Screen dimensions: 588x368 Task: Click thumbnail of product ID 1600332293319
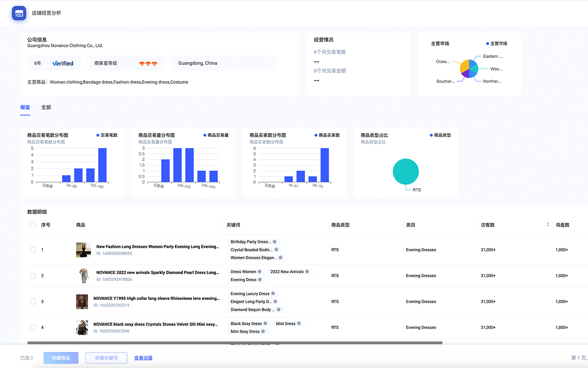coord(82,302)
